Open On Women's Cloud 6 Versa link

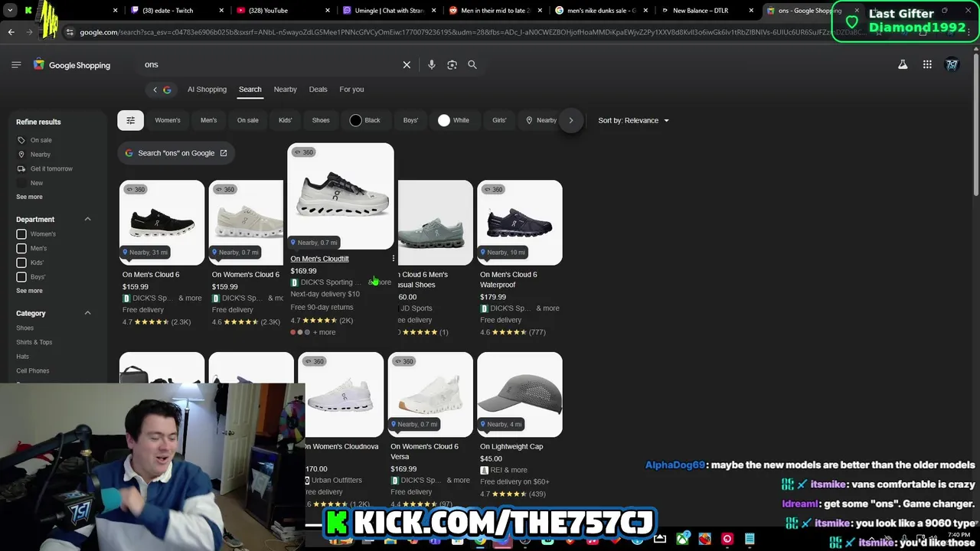point(424,452)
